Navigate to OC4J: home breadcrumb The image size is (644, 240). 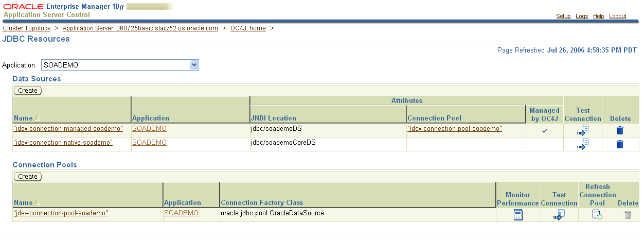[x=248, y=28]
